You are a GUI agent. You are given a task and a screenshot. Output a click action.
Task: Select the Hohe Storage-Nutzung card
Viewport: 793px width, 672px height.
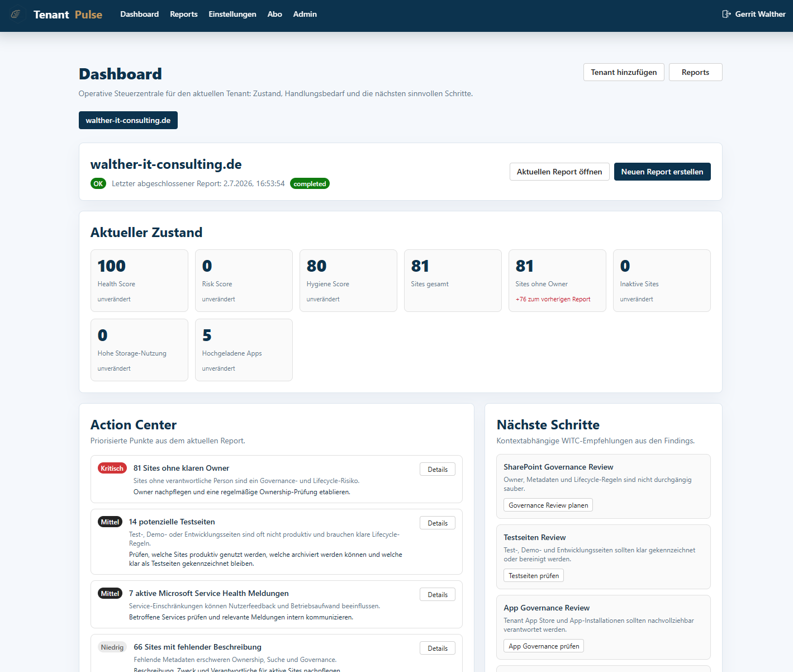pyautogui.click(x=139, y=350)
